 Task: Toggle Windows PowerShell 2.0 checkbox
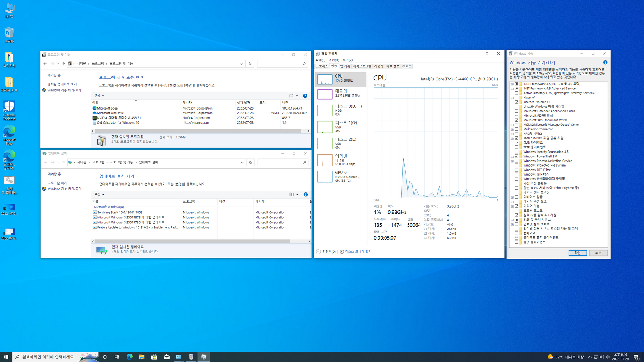pos(517,156)
